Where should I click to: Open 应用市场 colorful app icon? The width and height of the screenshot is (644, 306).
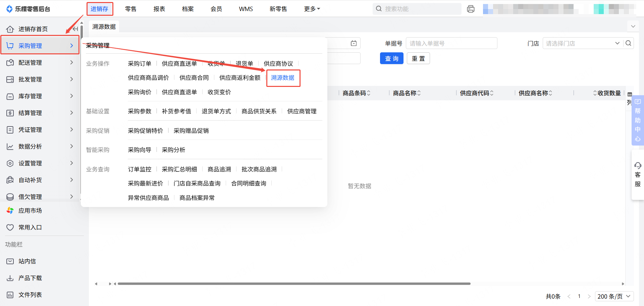pyautogui.click(x=10, y=211)
